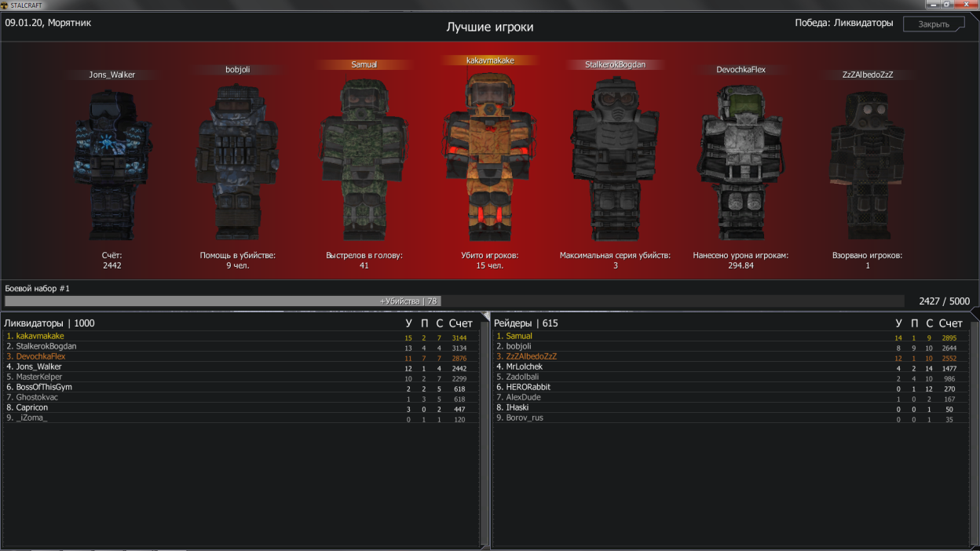Click _iZoma_ row in team list
The height and width of the screenshot is (551, 980).
click(240, 418)
